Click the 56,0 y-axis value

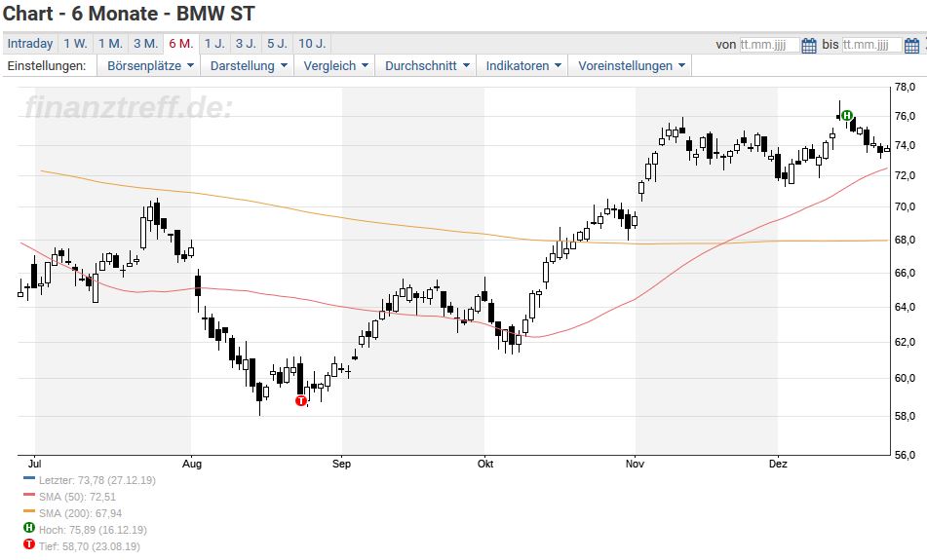906,455
